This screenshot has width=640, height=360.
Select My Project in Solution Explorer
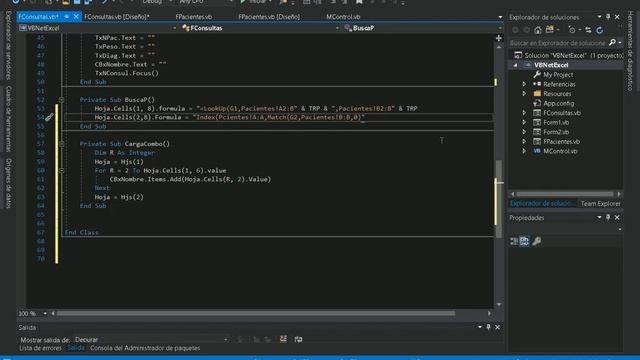558,75
